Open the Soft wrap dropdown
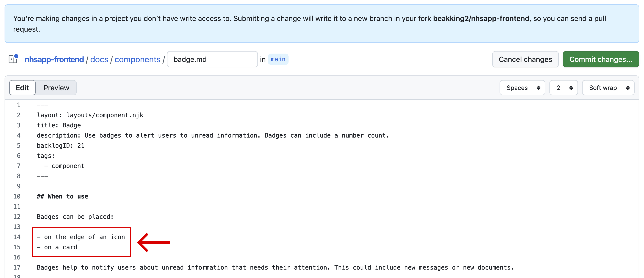Screen dimensions: 644x278 608,87
